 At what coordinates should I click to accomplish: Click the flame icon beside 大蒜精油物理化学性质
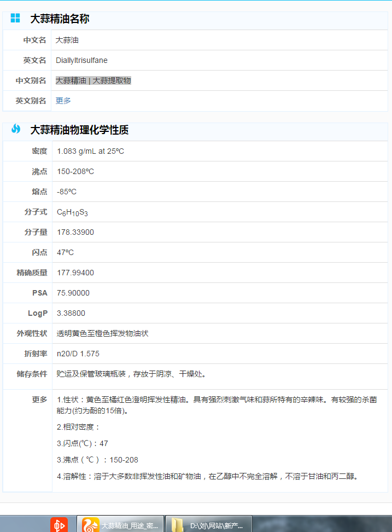(x=16, y=129)
